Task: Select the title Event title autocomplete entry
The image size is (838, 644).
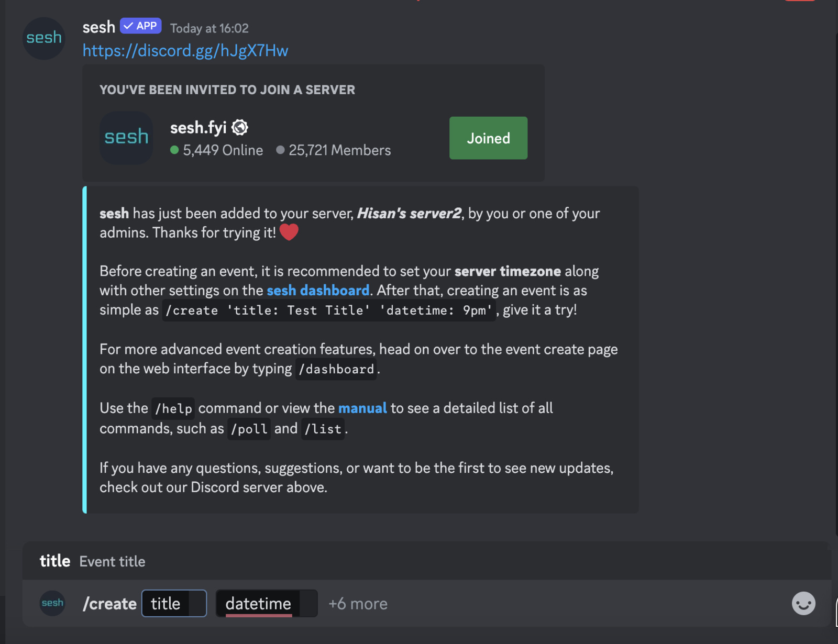Action: [93, 561]
